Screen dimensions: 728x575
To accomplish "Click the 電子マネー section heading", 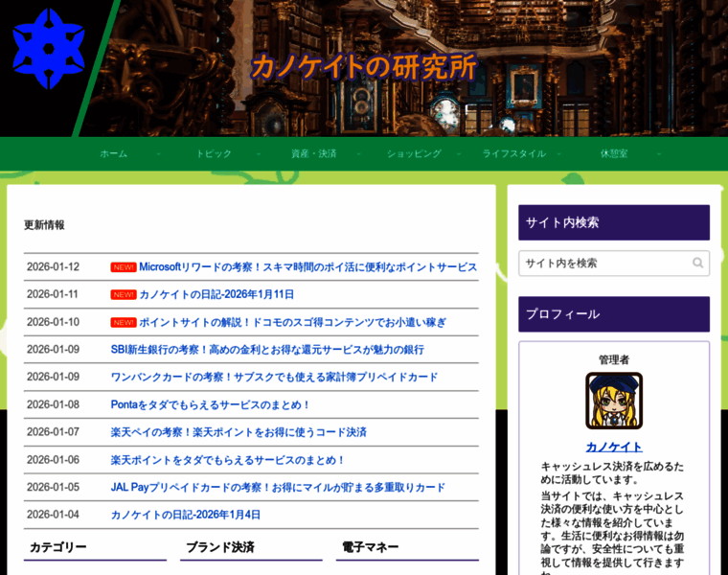I will (370, 547).
